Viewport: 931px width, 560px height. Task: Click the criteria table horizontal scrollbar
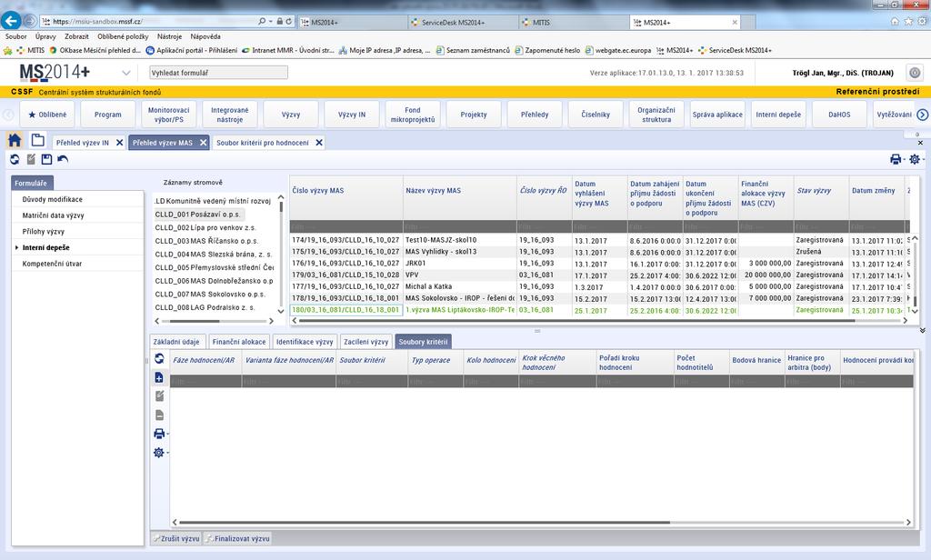[x=424, y=523]
